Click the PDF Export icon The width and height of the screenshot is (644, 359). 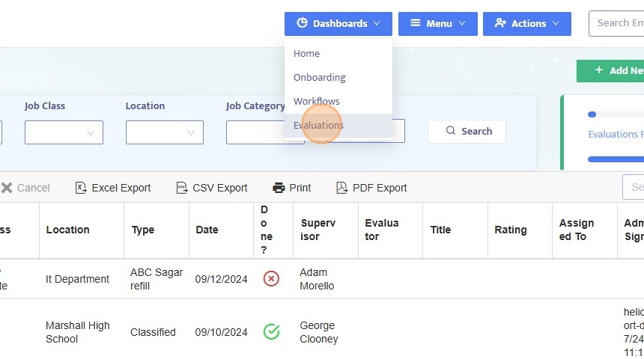pos(341,188)
